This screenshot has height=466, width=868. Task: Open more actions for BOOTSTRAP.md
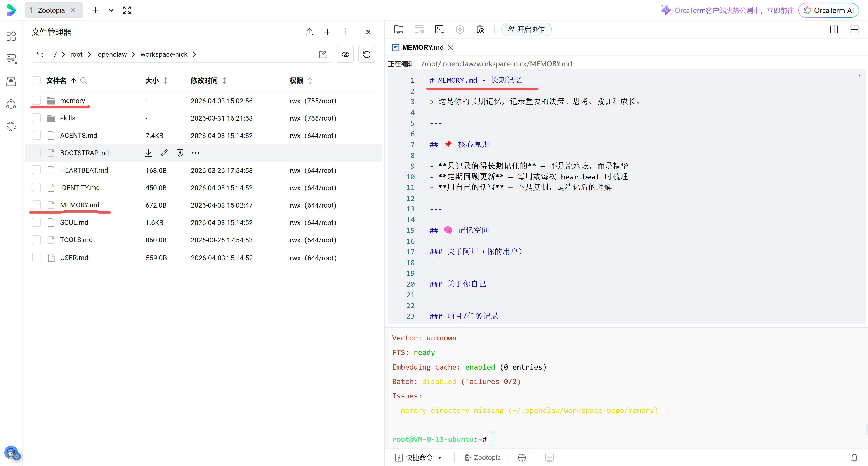click(196, 153)
